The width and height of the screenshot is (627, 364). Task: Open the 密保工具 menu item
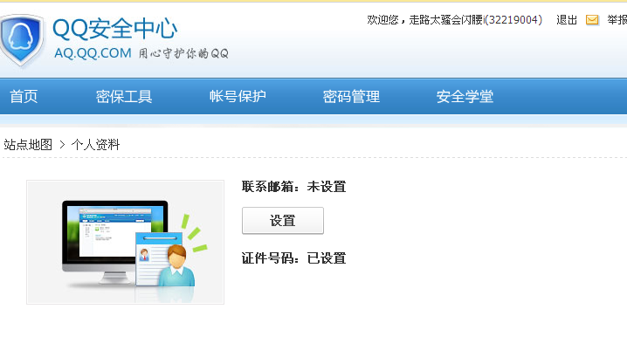tap(124, 96)
